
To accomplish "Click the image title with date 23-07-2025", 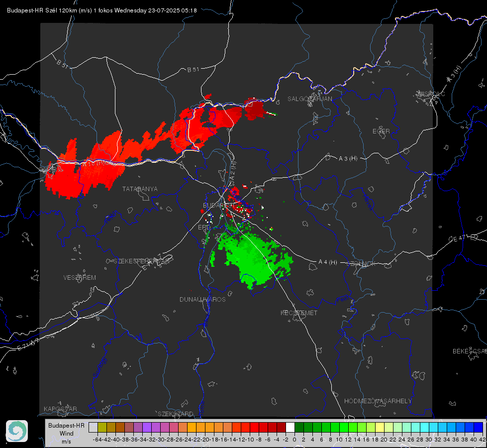I will [x=102, y=10].
